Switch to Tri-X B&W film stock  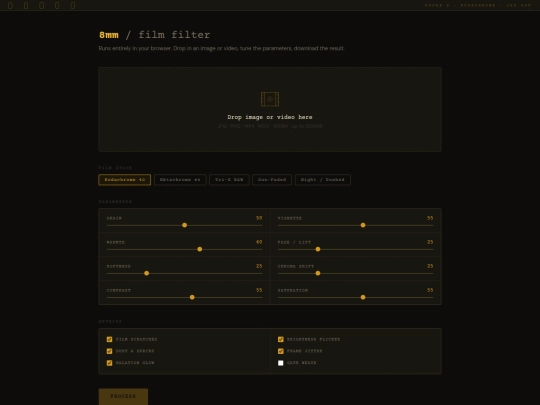[x=229, y=180]
